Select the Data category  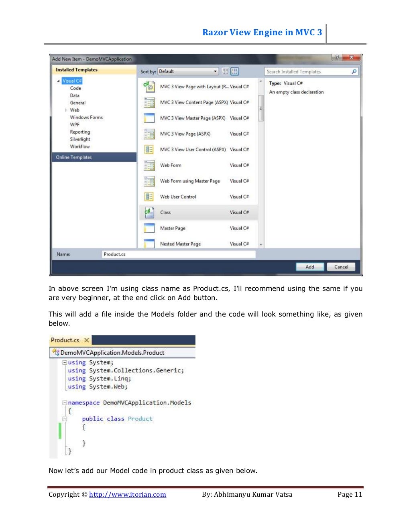[x=75, y=95]
